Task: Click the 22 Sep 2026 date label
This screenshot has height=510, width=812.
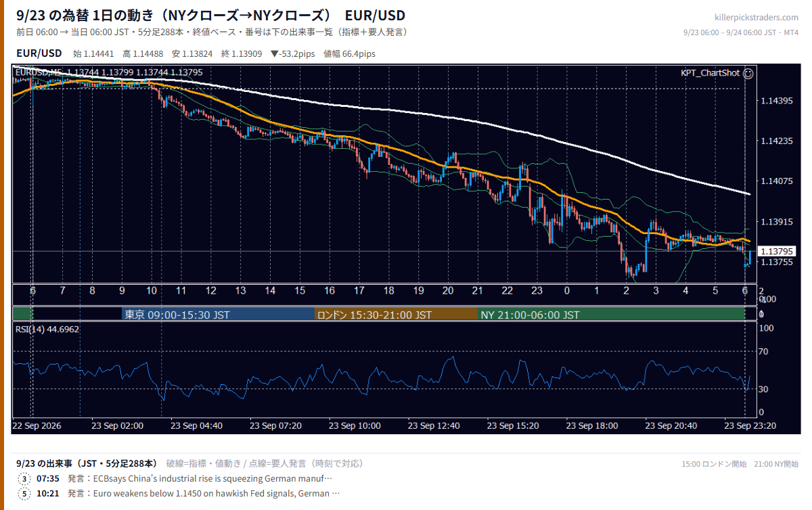Action: pyautogui.click(x=37, y=425)
